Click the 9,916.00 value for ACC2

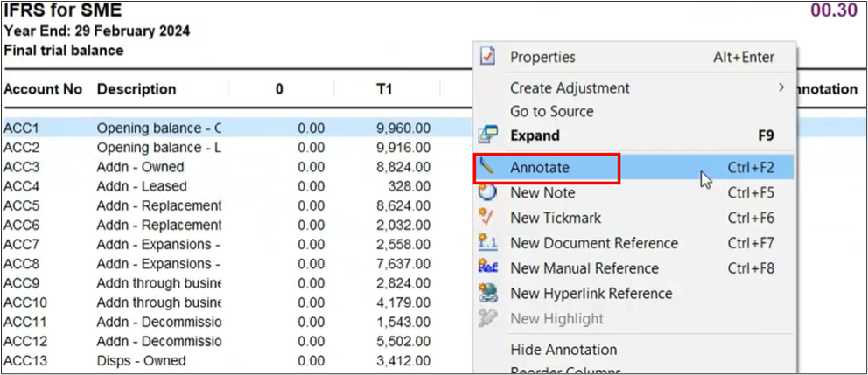click(x=402, y=148)
